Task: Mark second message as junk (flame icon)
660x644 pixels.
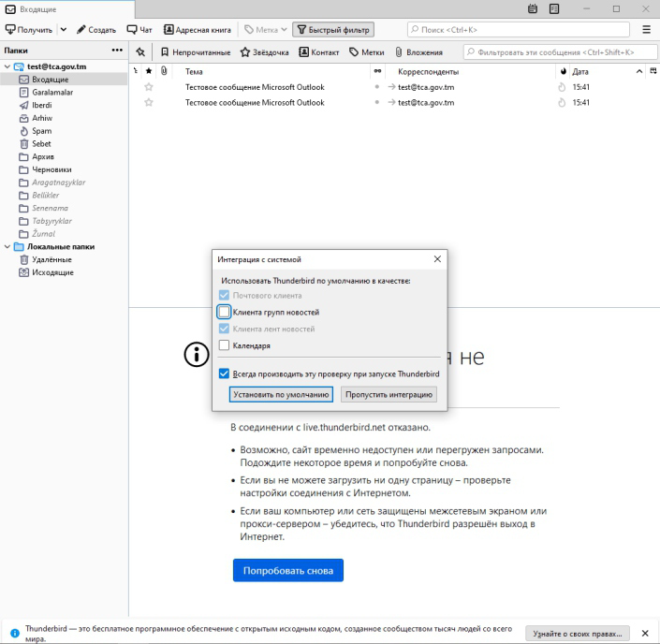Action: tap(562, 102)
